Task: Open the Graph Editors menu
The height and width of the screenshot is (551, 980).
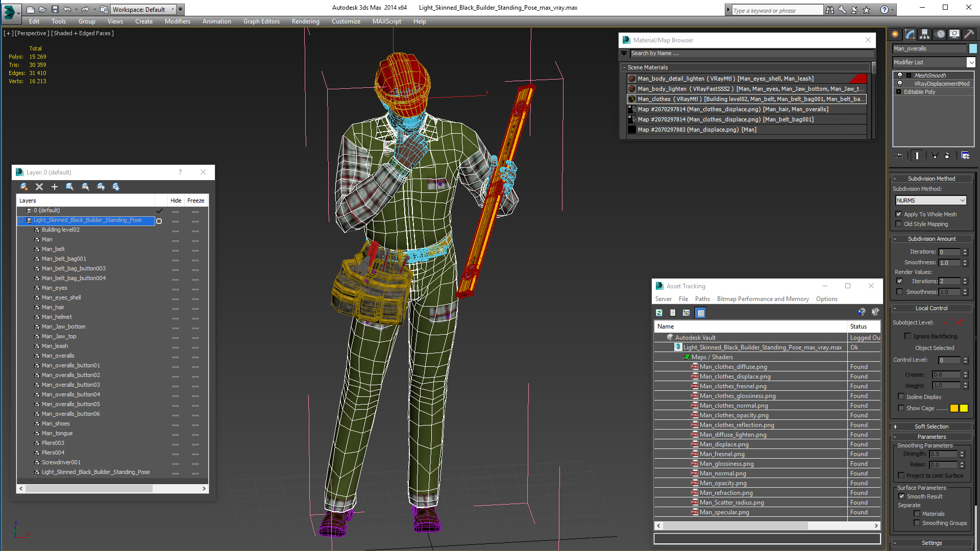Action: tap(261, 21)
